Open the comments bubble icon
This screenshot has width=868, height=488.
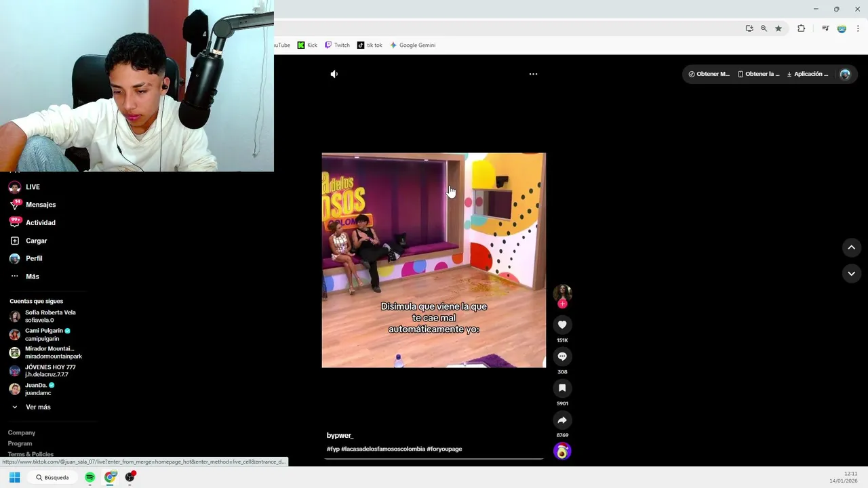(x=562, y=357)
